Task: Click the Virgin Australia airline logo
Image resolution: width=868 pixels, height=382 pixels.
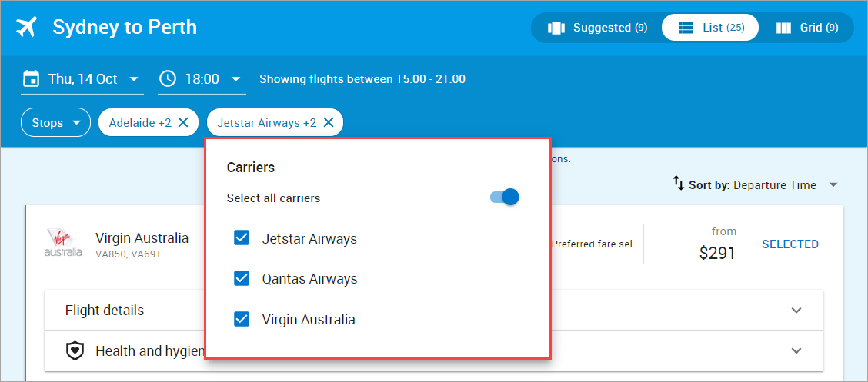Action: click(x=62, y=243)
